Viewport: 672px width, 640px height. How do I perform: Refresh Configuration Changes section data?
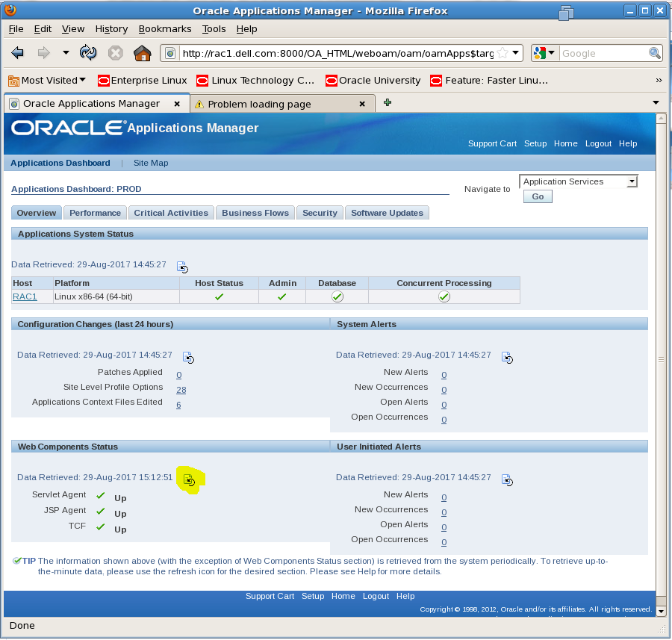[x=189, y=357]
